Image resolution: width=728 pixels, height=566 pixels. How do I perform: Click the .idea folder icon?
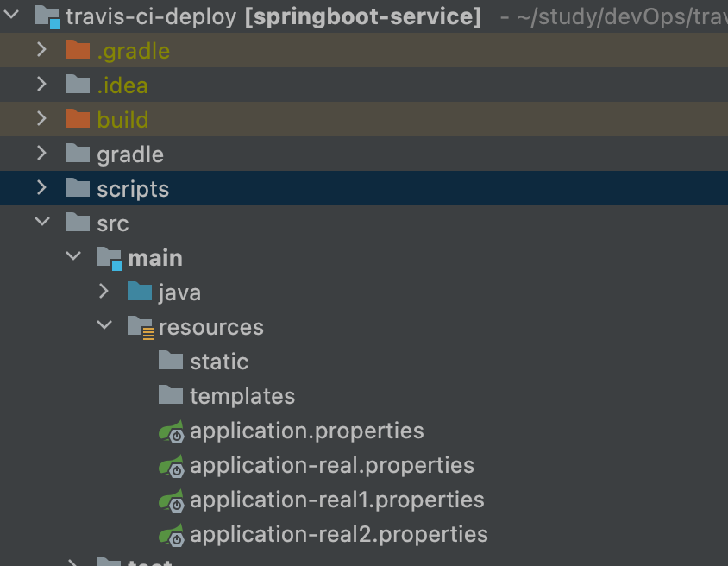(x=78, y=84)
